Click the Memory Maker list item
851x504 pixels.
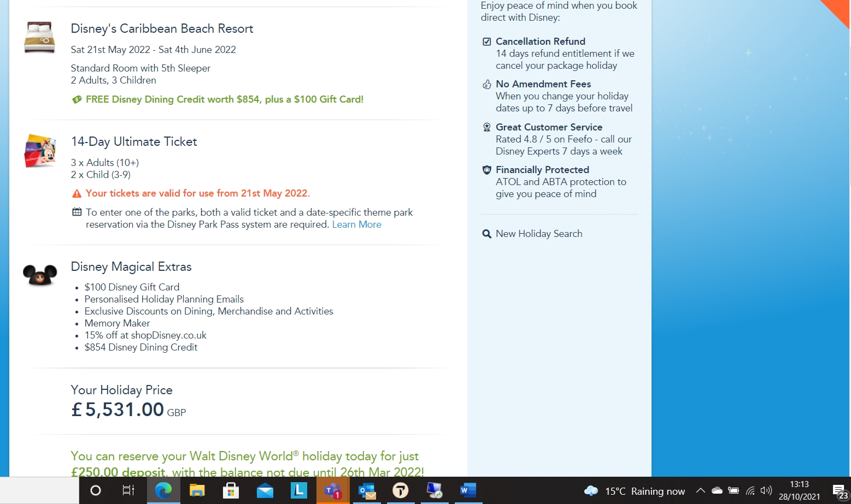pyautogui.click(x=117, y=323)
